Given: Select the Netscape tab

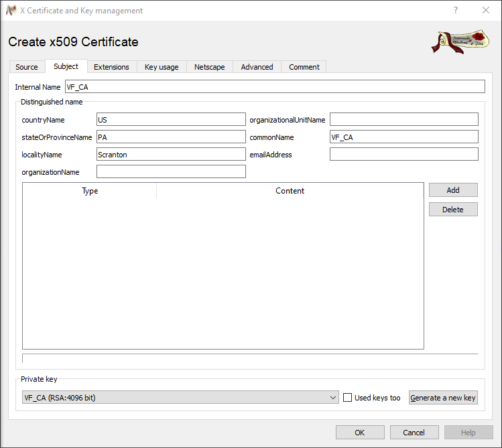Looking at the screenshot, I should tap(210, 67).
